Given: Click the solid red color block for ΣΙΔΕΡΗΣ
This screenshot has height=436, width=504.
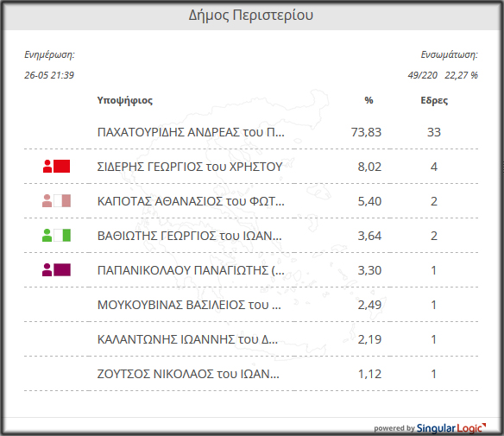Looking at the screenshot, I should pos(62,167).
